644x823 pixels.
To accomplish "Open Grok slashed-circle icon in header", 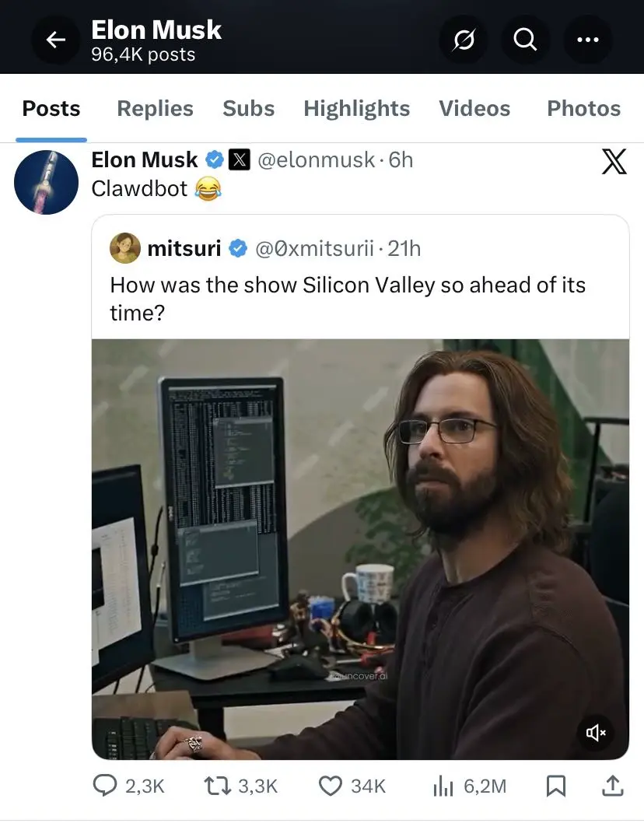I will [464, 40].
